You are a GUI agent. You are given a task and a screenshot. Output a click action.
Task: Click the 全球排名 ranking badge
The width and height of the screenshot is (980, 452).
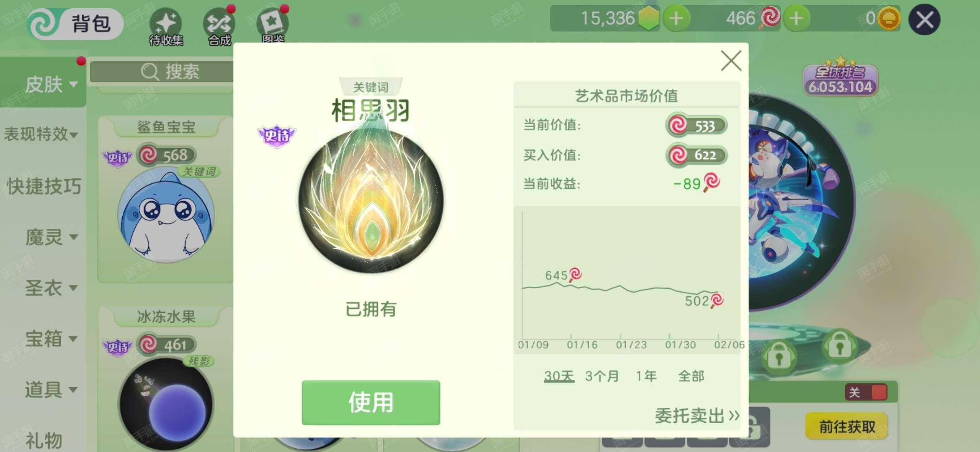[x=840, y=78]
